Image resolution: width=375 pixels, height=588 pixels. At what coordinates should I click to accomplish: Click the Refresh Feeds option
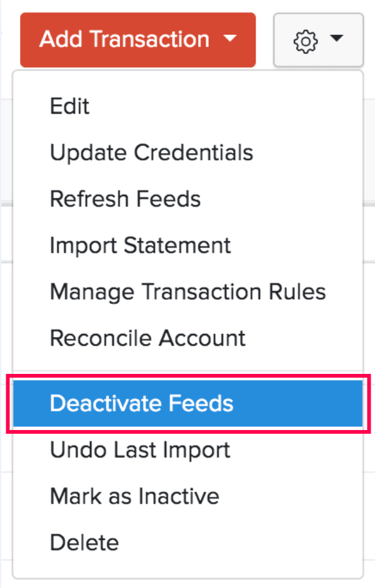(x=125, y=199)
